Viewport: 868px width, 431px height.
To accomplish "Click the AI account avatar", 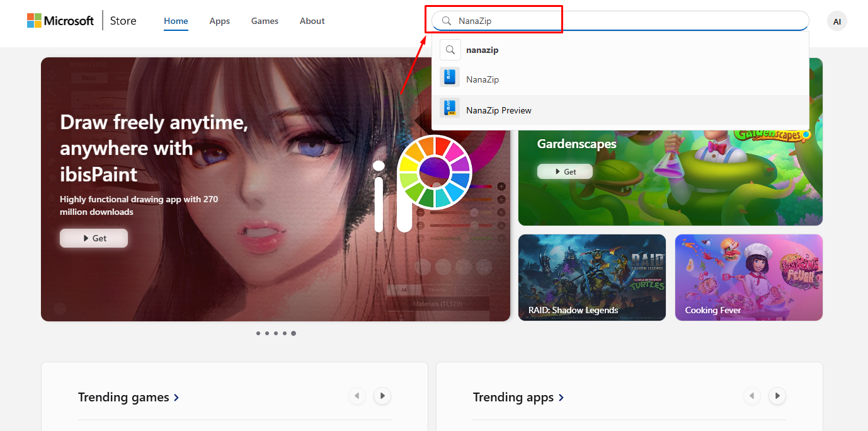I will (x=837, y=21).
